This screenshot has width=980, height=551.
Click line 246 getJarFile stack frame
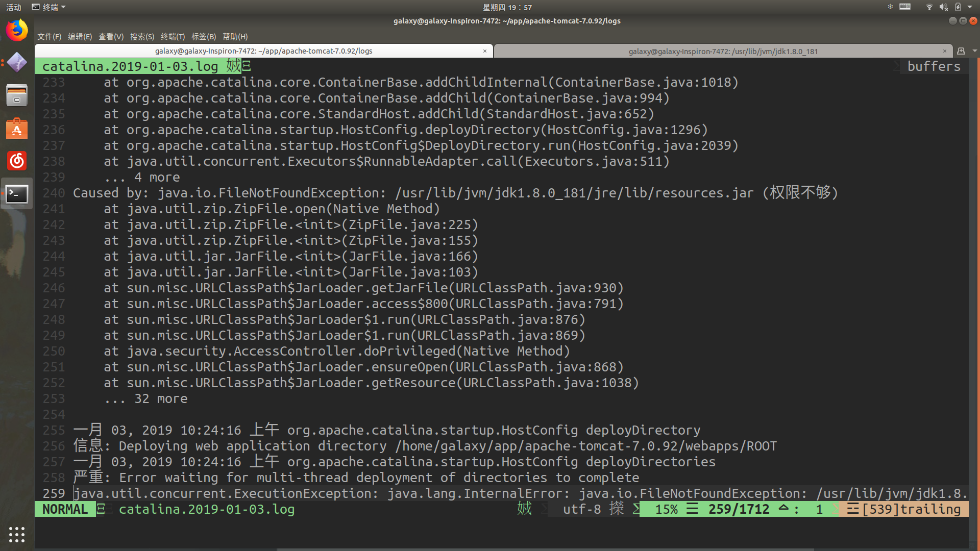[363, 288]
